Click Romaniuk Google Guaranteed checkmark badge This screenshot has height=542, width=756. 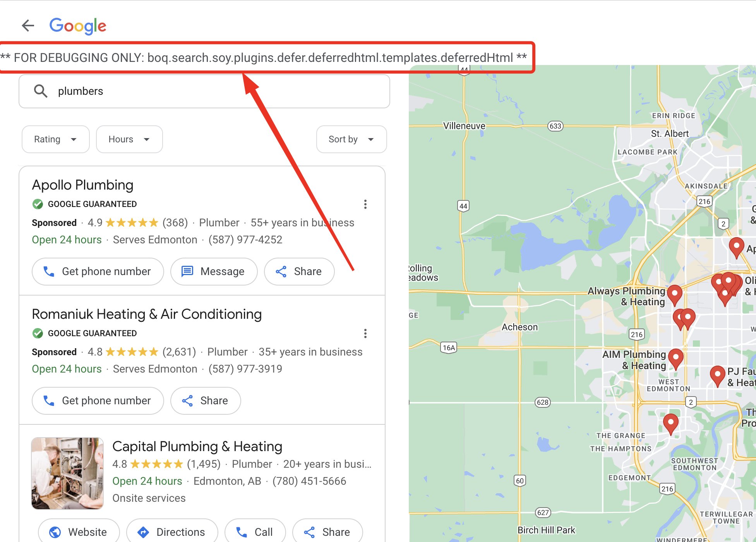[x=38, y=333]
